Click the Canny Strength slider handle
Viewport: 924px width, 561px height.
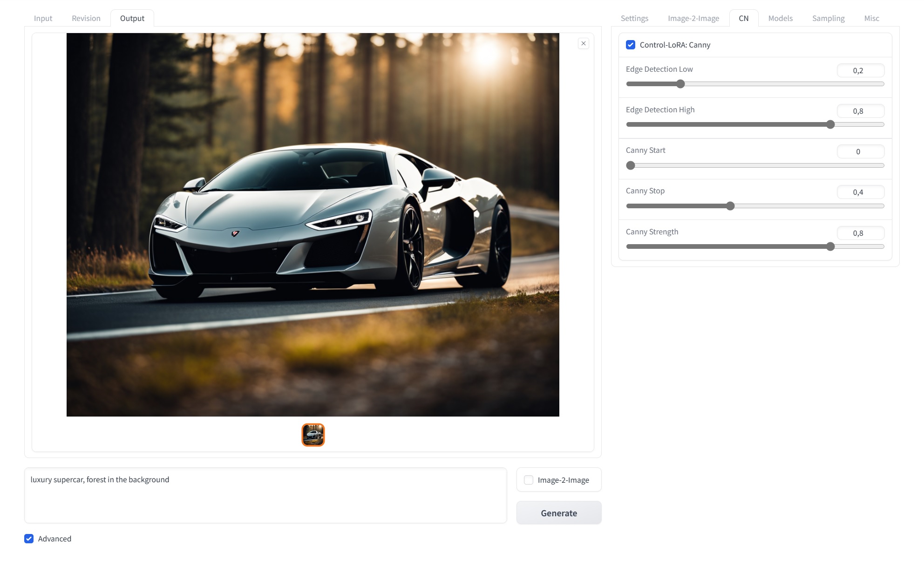830,246
